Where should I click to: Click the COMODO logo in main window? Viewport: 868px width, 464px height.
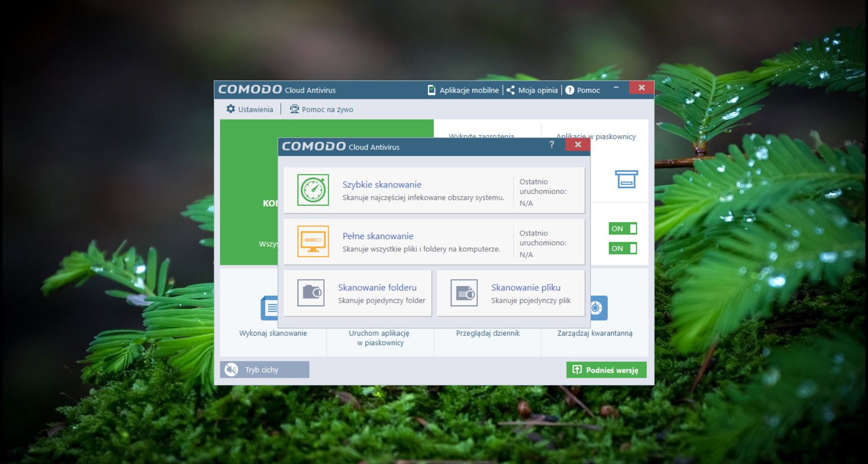coord(250,89)
